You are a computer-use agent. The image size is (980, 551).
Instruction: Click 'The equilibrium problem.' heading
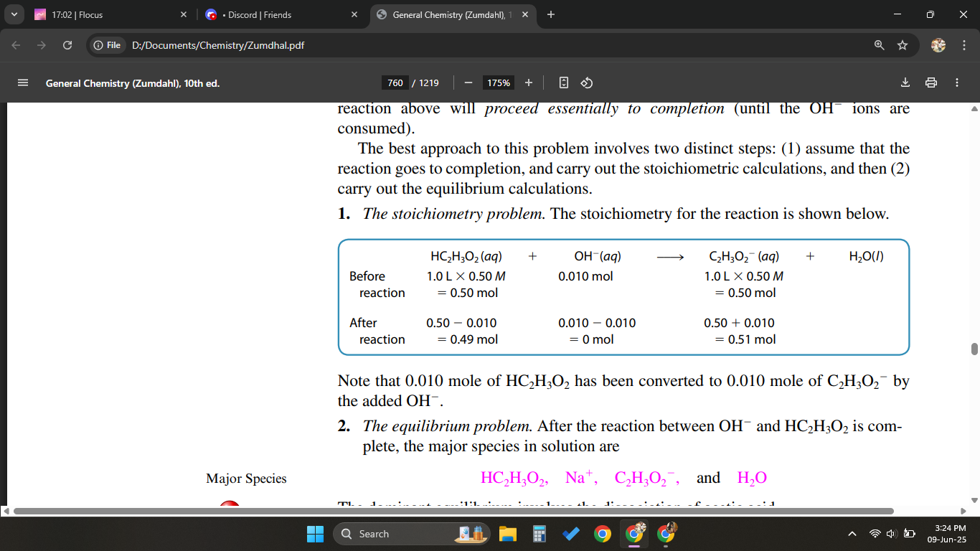click(x=448, y=426)
